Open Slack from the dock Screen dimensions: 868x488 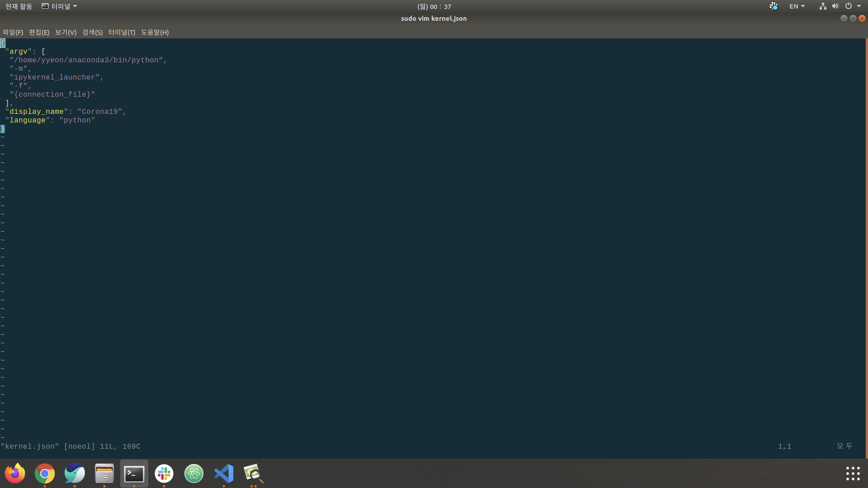[164, 474]
